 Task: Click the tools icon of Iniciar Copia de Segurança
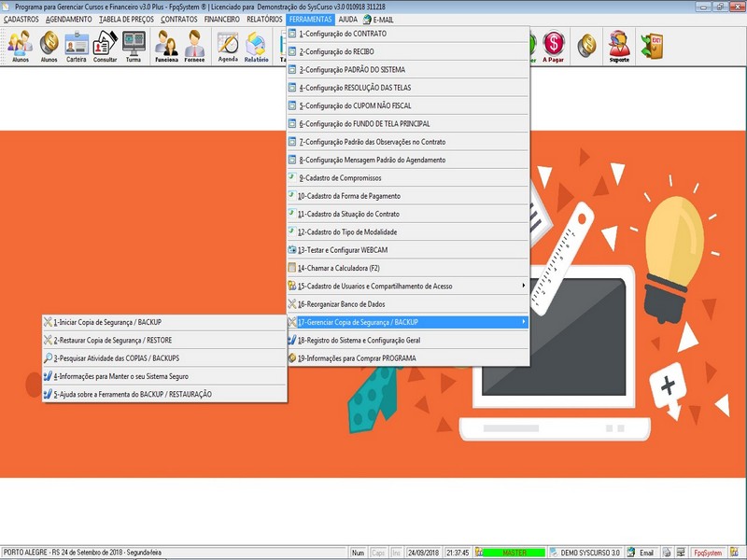click(48, 322)
